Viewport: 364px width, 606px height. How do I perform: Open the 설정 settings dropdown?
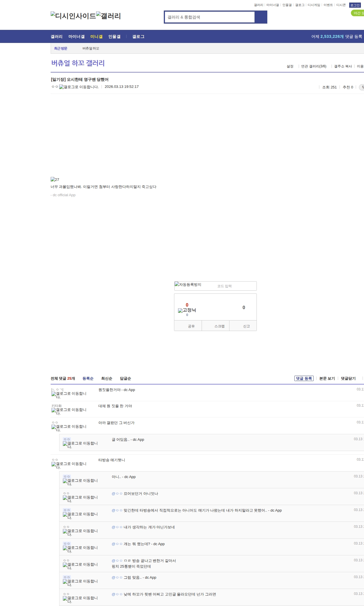(290, 66)
